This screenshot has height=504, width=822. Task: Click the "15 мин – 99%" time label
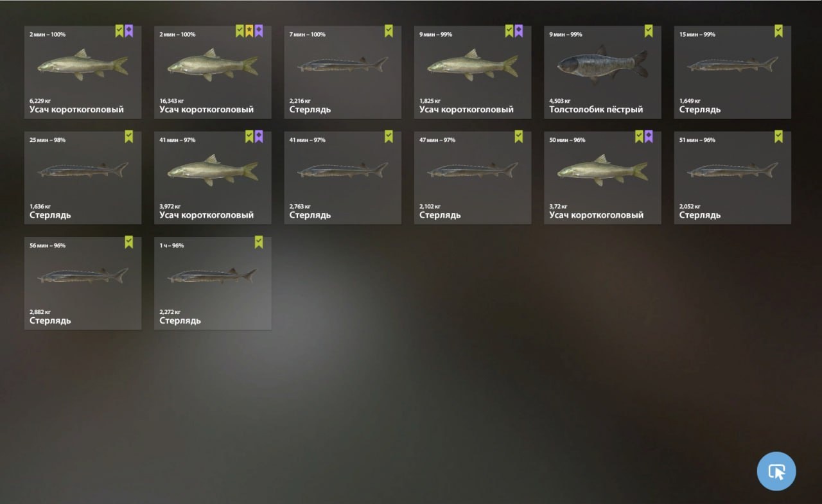point(697,35)
